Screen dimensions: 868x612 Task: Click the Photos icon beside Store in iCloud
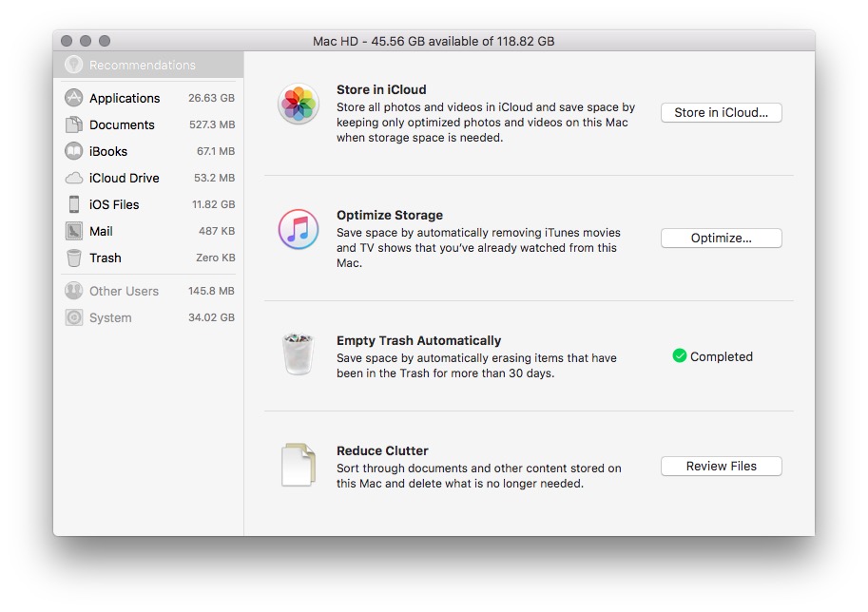299,104
